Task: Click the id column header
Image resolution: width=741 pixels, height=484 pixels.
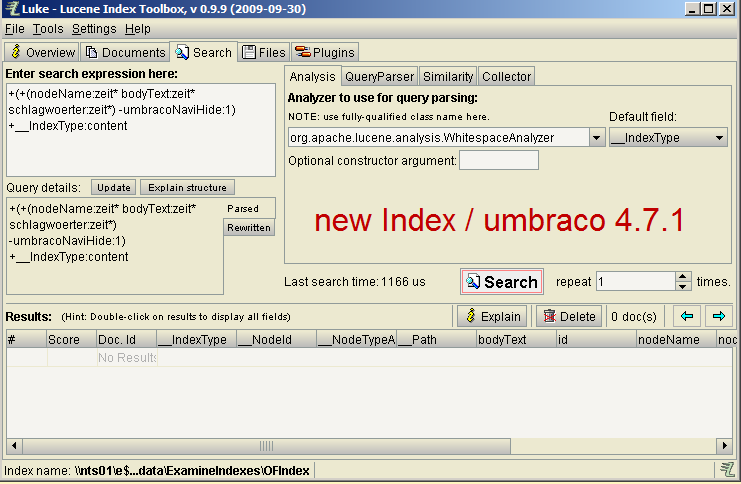Action: 596,339
